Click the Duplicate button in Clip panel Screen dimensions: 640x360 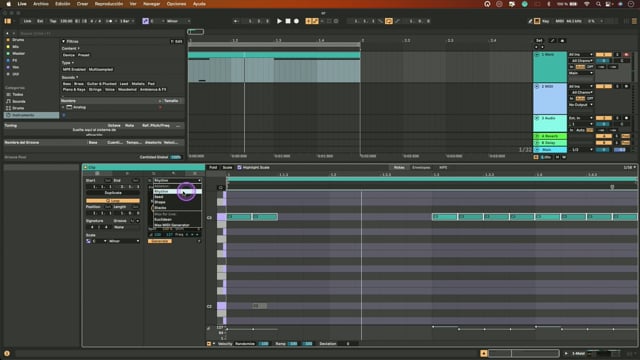pyautogui.click(x=113, y=193)
